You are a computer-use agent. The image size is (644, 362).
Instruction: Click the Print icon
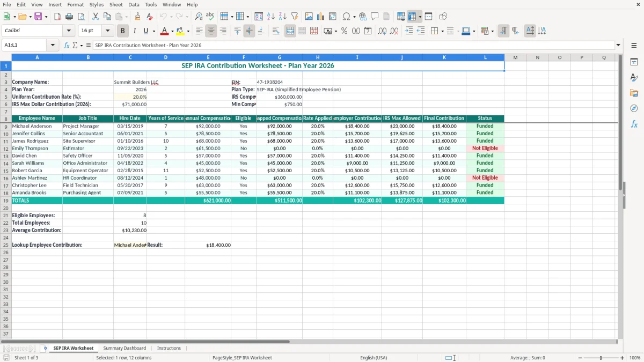[x=69, y=17]
